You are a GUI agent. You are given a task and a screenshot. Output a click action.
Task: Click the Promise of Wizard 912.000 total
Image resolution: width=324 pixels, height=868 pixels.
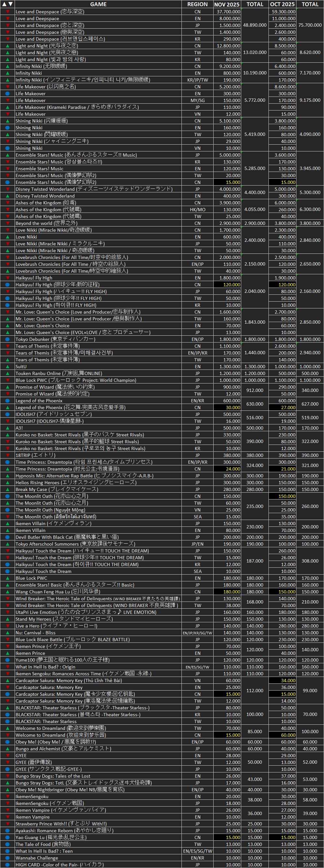point(255,391)
